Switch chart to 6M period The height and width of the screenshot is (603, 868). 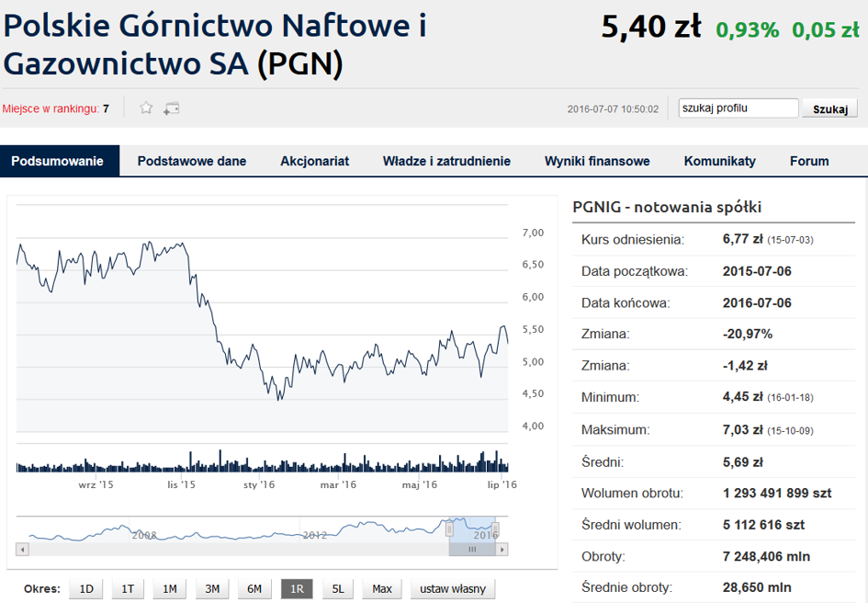point(254,588)
